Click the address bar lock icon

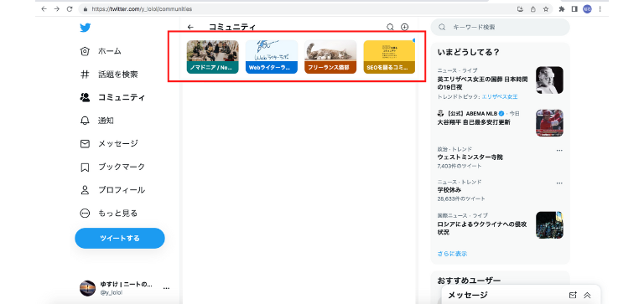[x=86, y=8]
